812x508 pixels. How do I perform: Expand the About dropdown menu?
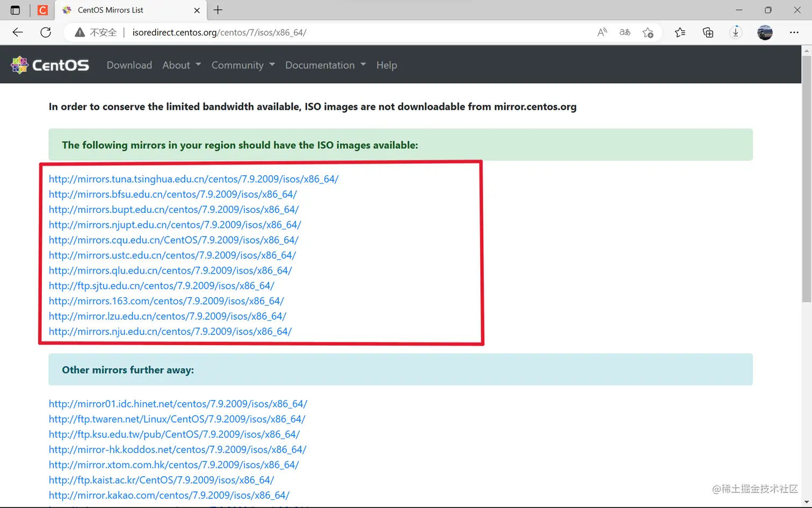(x=182, y=65)
